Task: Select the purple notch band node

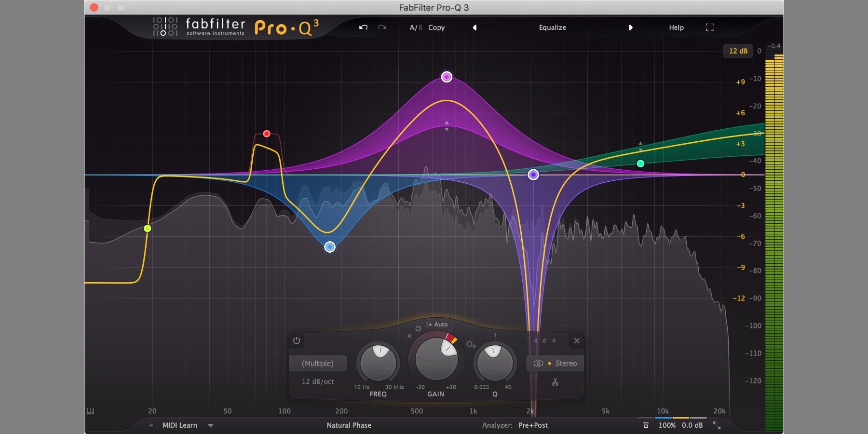Action: [533, 175]
